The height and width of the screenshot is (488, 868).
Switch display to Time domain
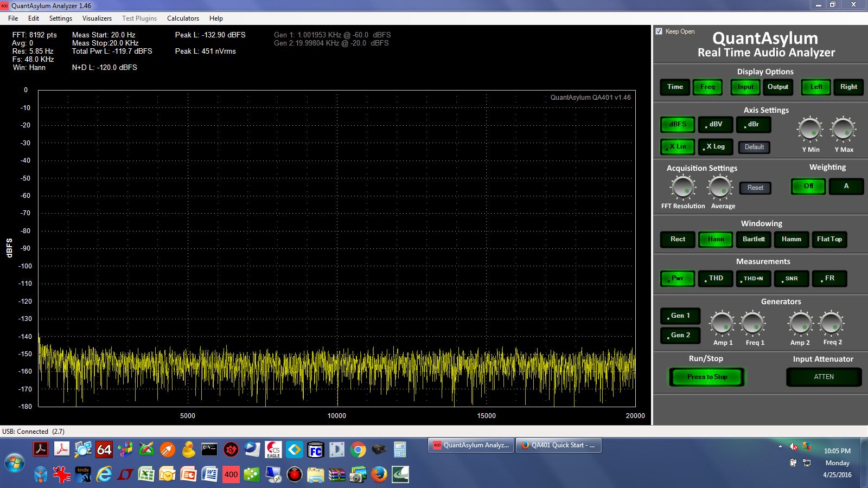click(x=675, y=87)
